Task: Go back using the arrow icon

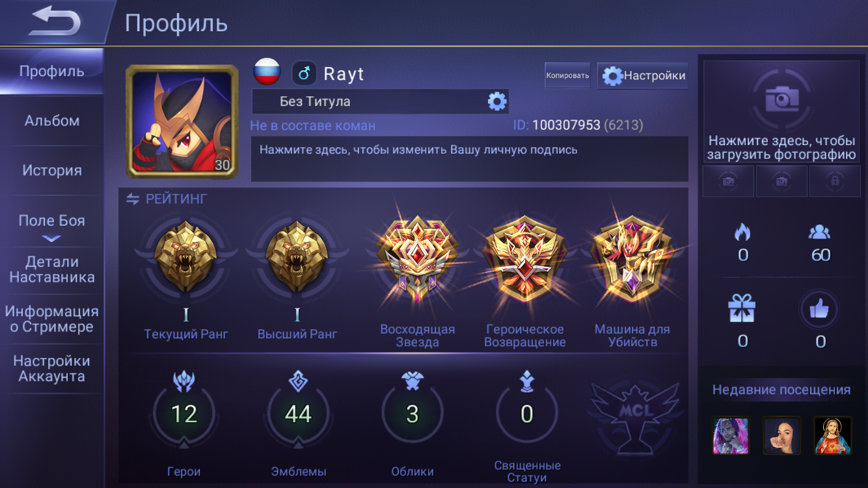Action: click(x=55, y=21)
